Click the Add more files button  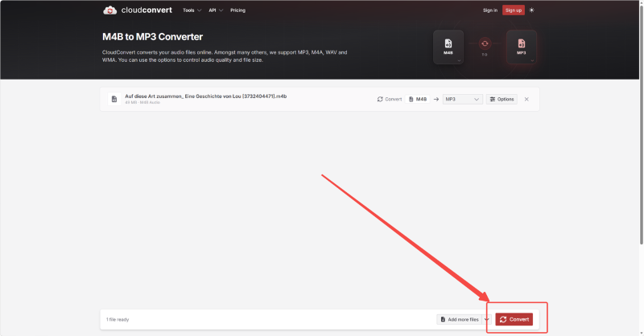[459, 319]
